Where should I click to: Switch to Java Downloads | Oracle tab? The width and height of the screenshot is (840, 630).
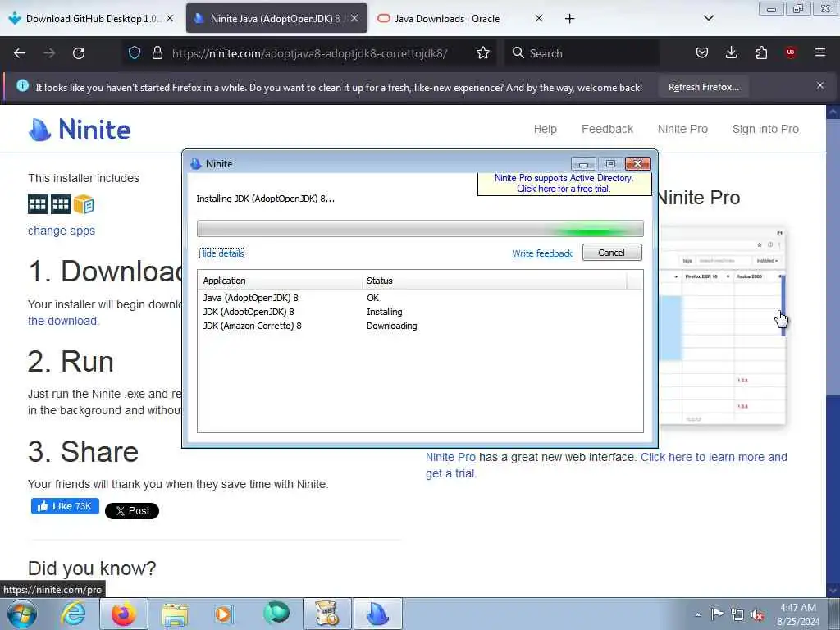click(x=447, y=19)
